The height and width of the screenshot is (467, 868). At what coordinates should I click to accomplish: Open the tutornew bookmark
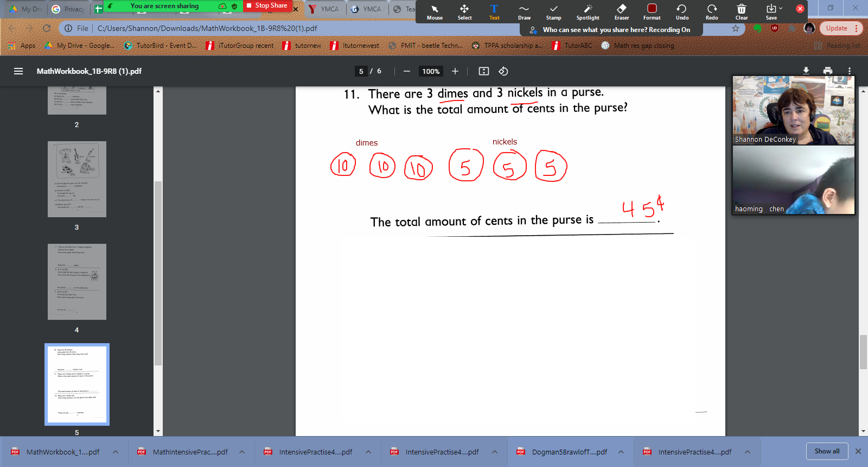click(302, 46)
